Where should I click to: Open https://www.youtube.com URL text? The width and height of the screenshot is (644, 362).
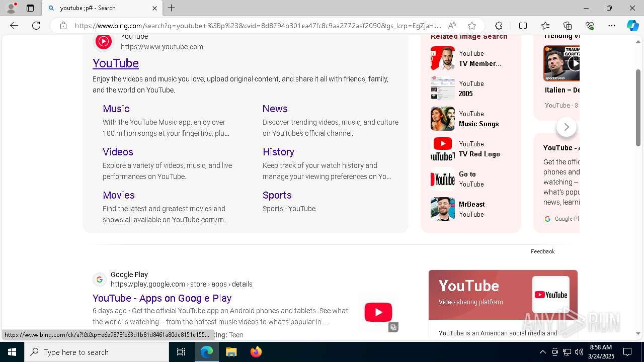pyautogui.click(x=162, y=47)
